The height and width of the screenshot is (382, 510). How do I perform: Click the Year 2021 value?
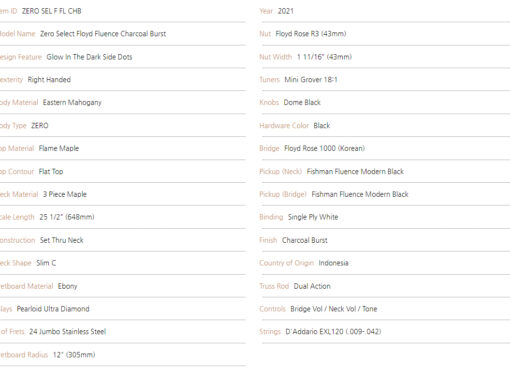click(286, 11)
